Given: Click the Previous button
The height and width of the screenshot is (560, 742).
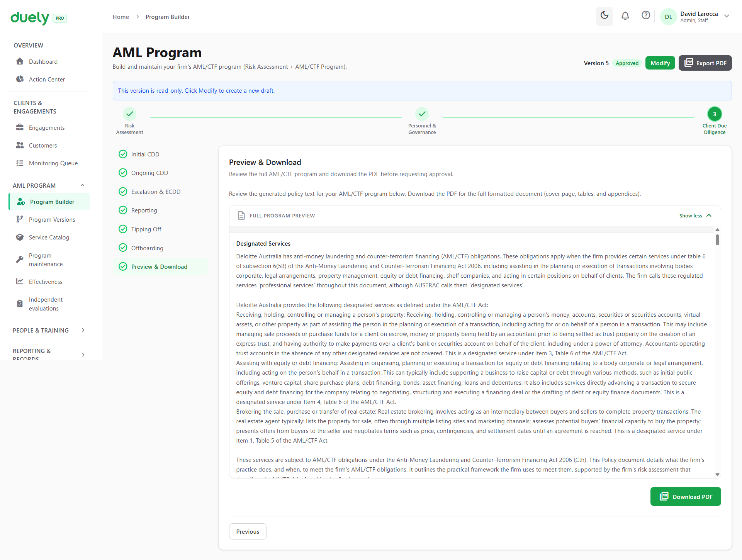Looking at the screenshot, I should click(x=248, y=531).
